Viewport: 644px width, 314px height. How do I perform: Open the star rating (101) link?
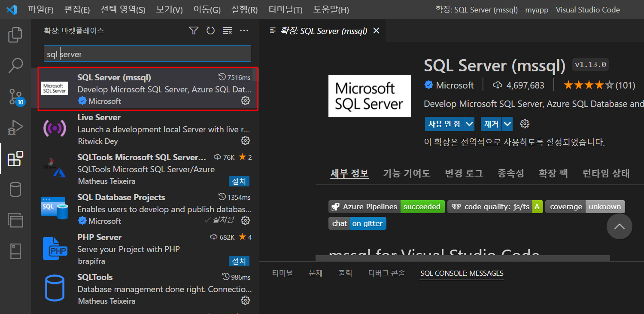[x=599, y=85]
